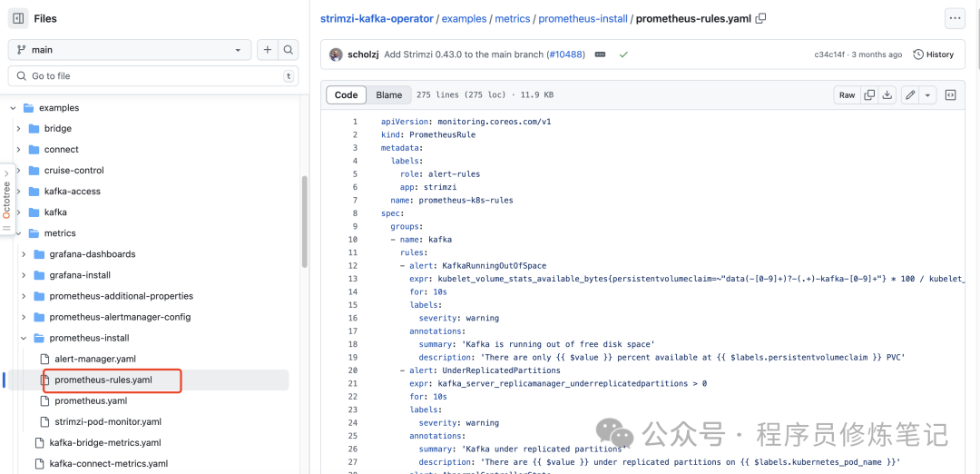Go to examples breadcrumb link
The image size is (980, 474).
point(464,18)
